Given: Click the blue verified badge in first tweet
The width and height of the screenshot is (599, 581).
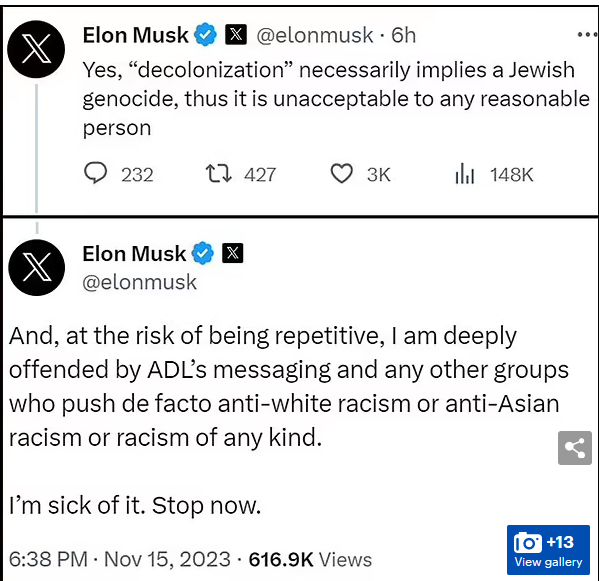Looking at the screenshot, I should [206, 35].
